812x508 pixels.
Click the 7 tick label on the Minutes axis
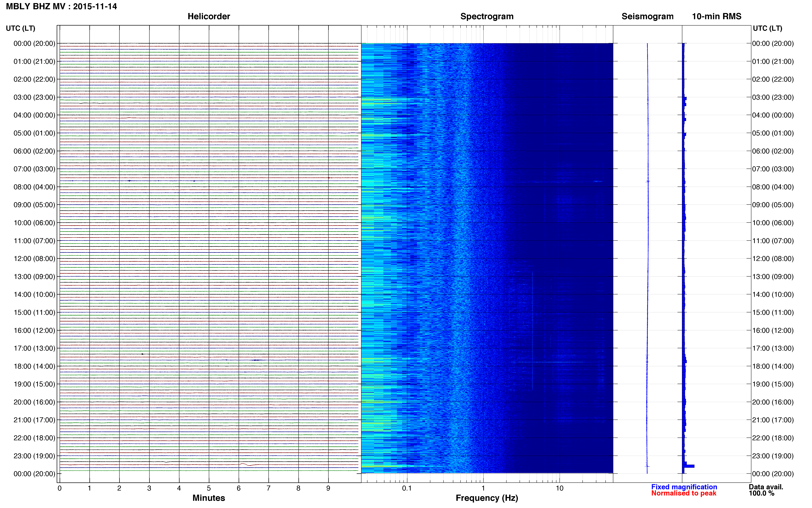269,488
